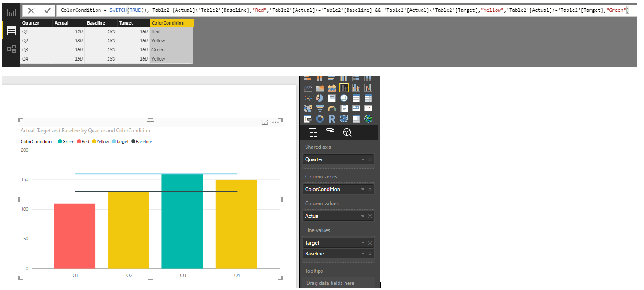Expand Quarter field dropdown in Shared axis
The height and width of the screenshot is (290, 644).
point(363,159)
